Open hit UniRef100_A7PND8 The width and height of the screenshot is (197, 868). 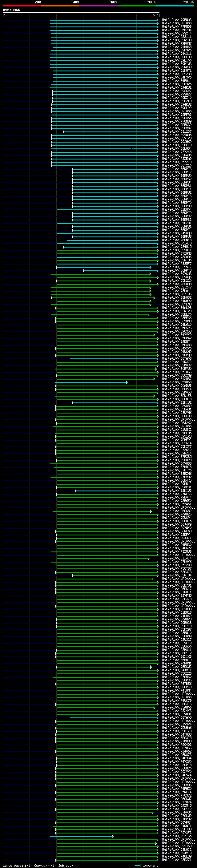(177, 26)
